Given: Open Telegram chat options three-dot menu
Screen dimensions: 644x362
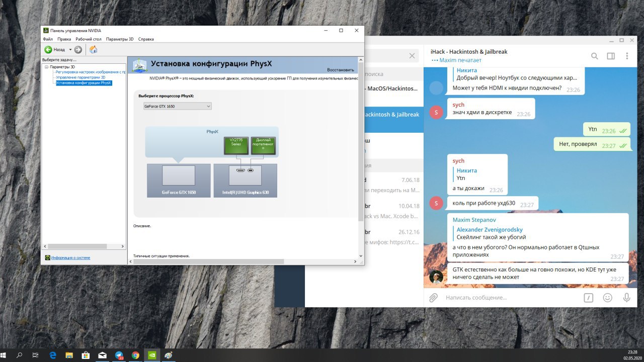Looking at the screenshot, I should pos(627,56).
